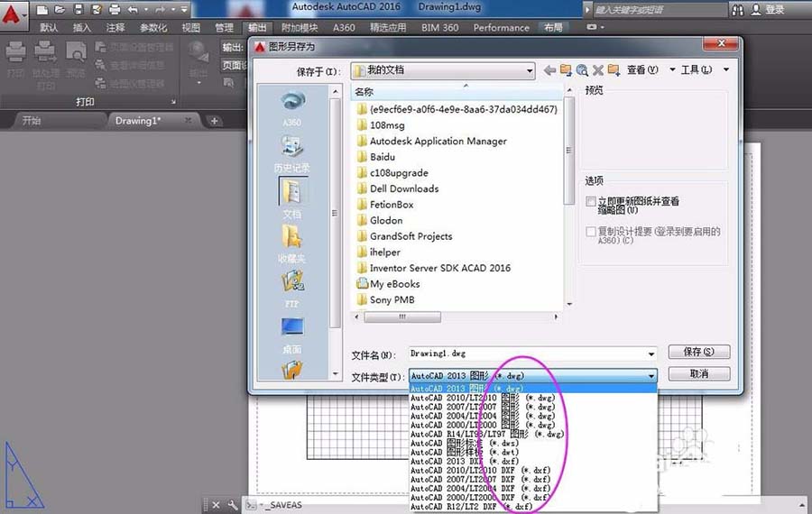The width and height of the screenshot is (812, 514).
Task: Click the command line wrench customize icon
Action: 233,505
